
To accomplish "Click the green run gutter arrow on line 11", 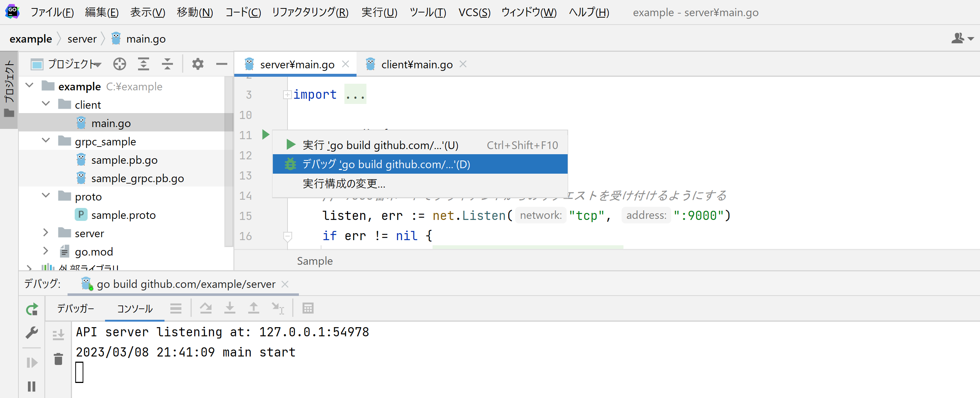I will pos(265,134).
